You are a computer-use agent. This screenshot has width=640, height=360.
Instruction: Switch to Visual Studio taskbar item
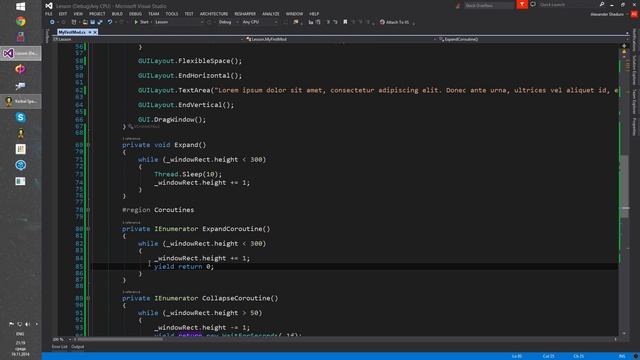point(20,53)
